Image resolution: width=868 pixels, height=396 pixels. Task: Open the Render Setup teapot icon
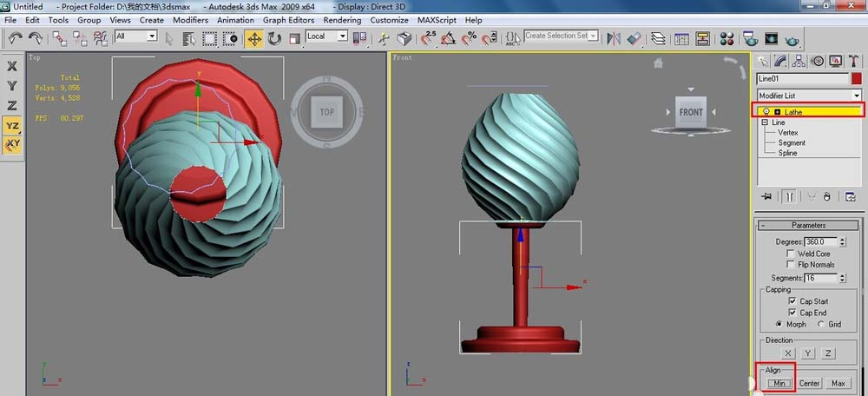751,38
